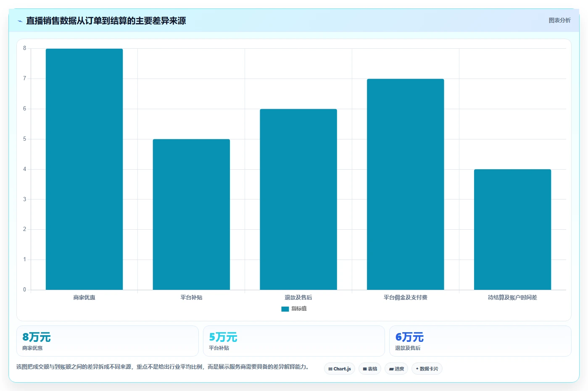The height and width of the screenshot is (391, 588).
Task: Click the 图表分析 label in header
Action: click(559, 20)
